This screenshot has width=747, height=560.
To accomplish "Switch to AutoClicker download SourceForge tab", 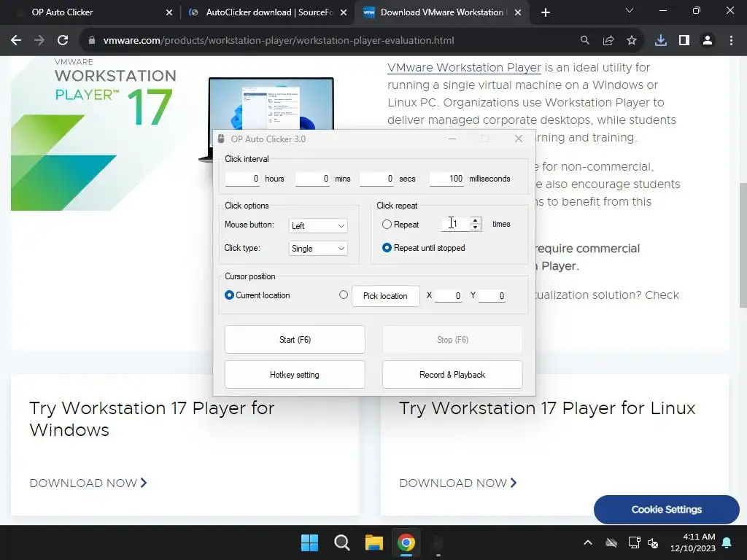I will click(267, 12).
